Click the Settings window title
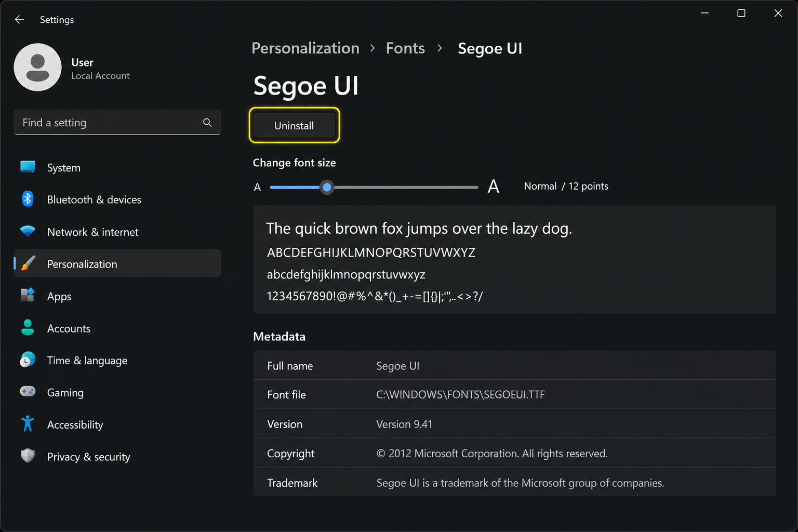798x532 pixels. (57, 20)
